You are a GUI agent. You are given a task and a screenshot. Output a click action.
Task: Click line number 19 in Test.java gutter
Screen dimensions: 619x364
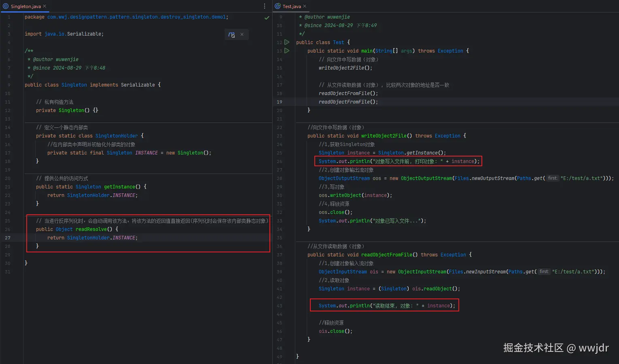pos(280,102)
